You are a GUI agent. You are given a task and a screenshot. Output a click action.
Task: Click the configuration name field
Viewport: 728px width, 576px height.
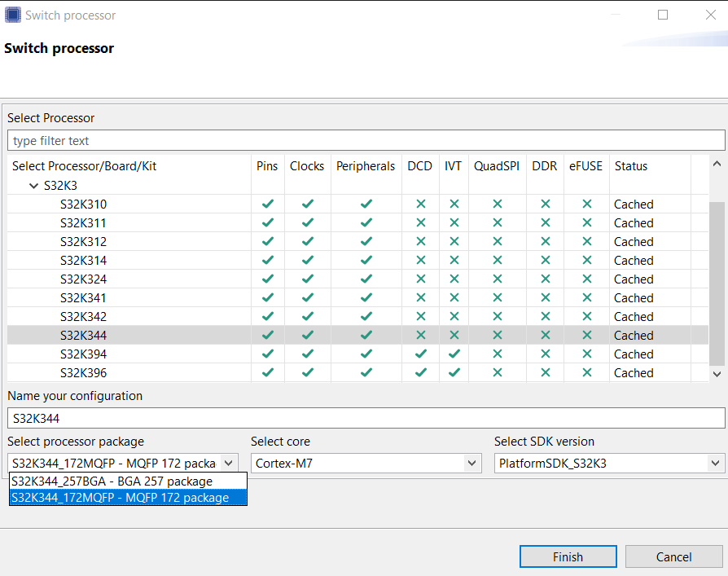click(366, 419)
